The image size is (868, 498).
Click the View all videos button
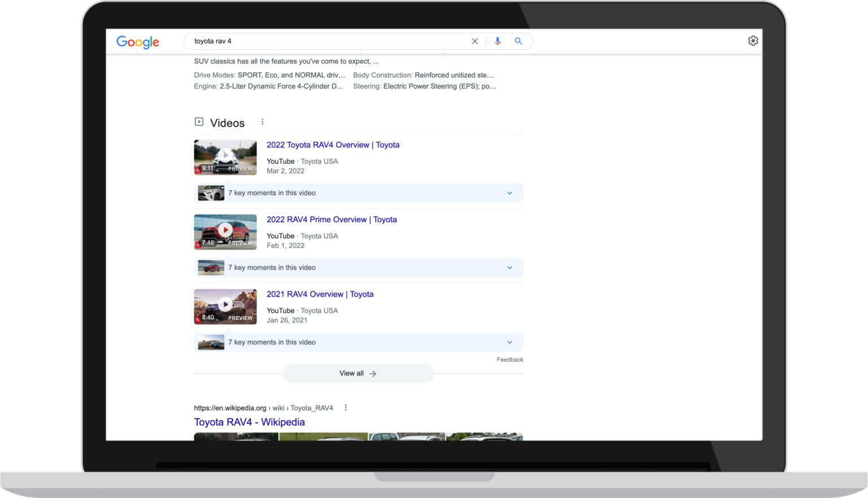tap(358, 373)
